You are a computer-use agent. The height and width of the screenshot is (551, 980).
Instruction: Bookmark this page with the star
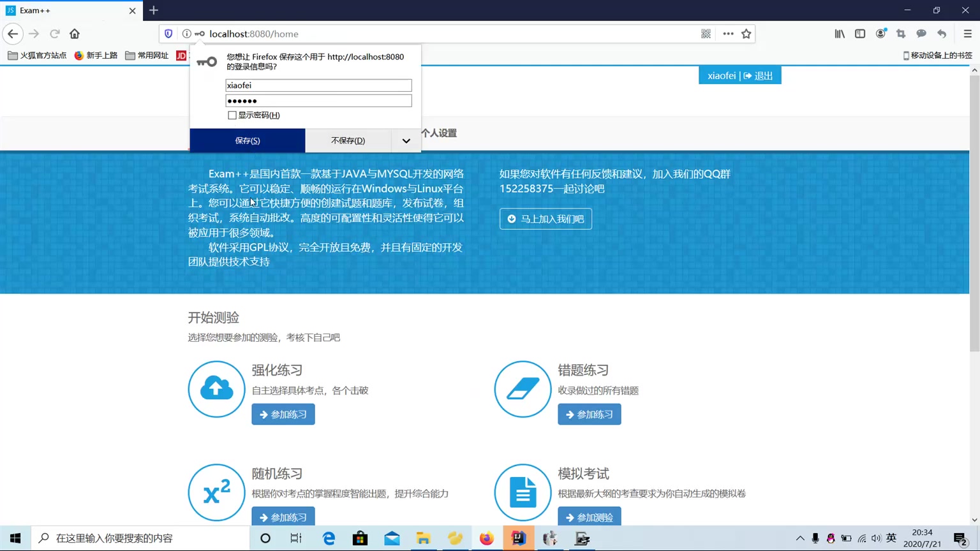pos(746,34)
